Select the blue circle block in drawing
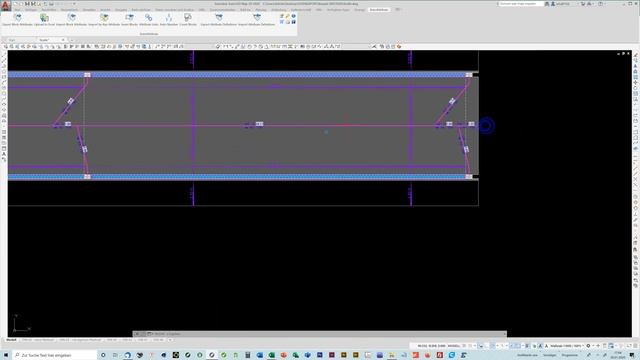The image size is (640, 360). [x=486, y=126]
